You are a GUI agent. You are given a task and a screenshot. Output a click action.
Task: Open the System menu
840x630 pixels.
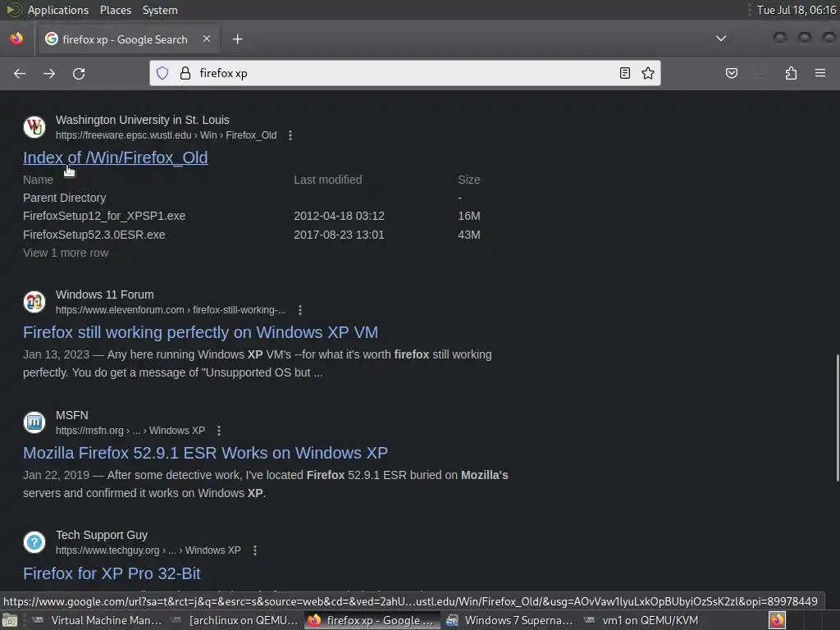pos(160,10)
